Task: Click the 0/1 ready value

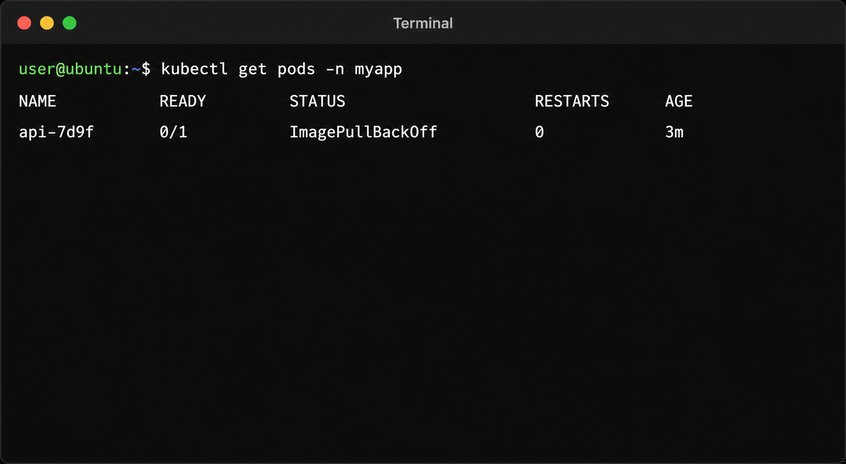Action: click(173, 132)
